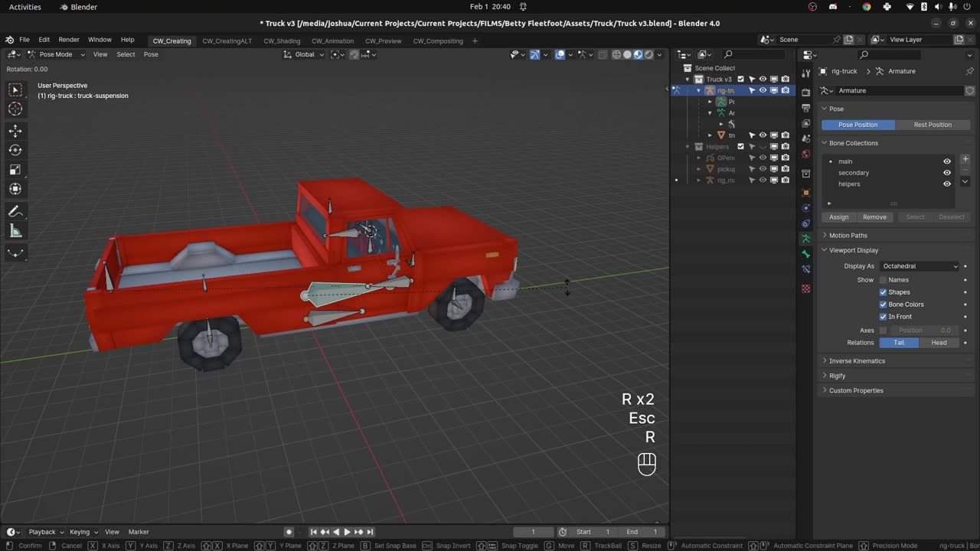The width and height of the screenshot is (980, 551).
Task: Open the Object properties tab
Action: tap(805, 193)
